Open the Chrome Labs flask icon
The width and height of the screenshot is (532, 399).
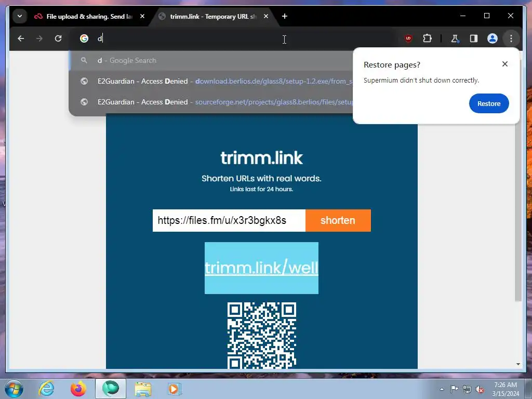(455, 38)
